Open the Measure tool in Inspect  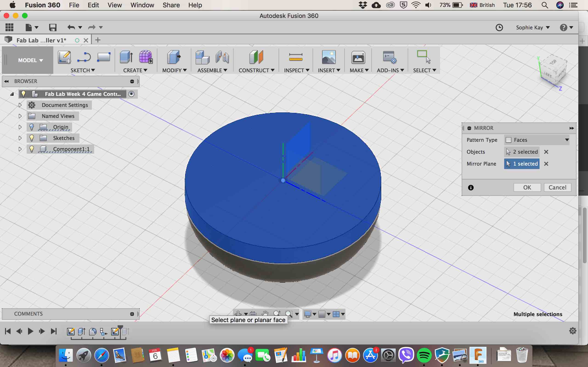coord(296,57)
